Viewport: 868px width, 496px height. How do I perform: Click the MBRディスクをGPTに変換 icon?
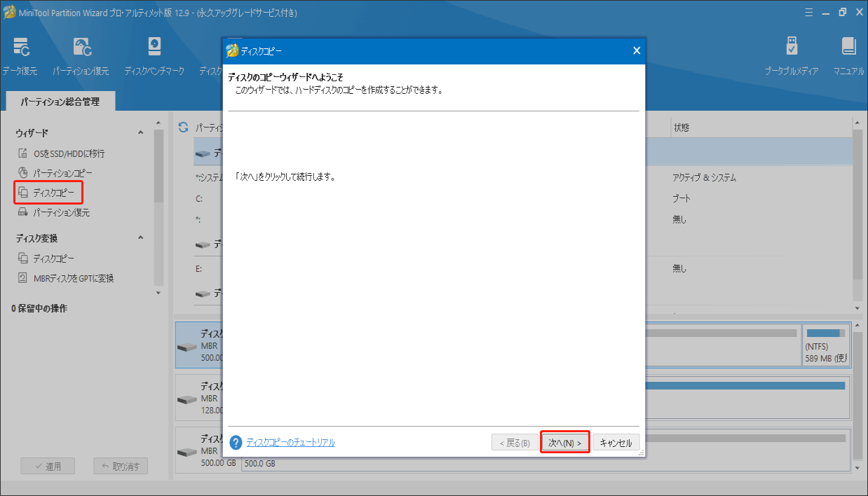click(22, 278)
